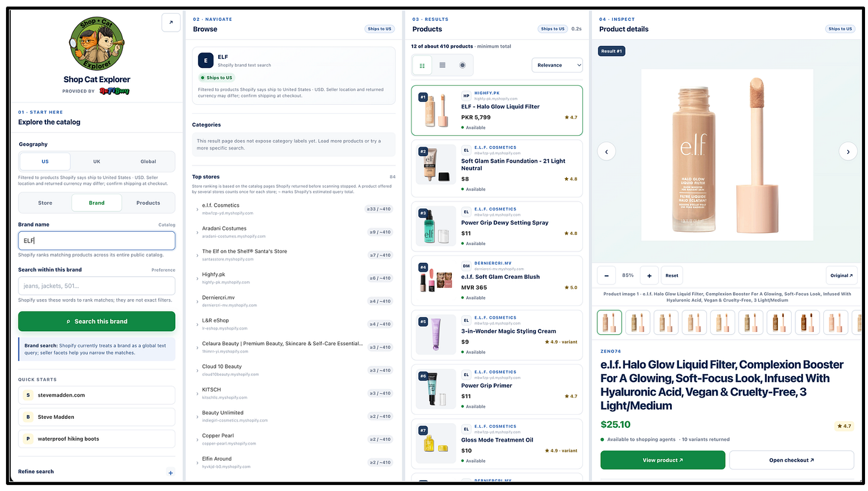Set geography to US
Viewport: 868px width, 491px height.
click(x=45, y=161)
